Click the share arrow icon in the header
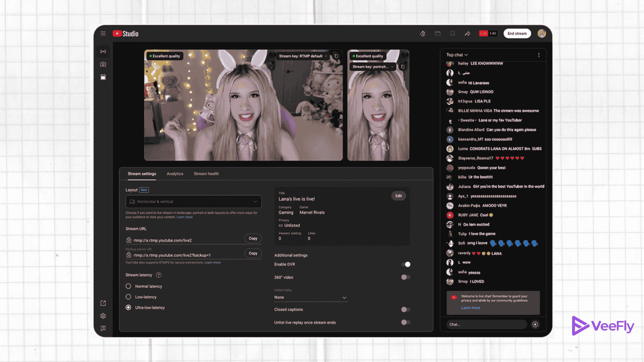The height and width of the screenshot is (362, 644). click(x=467, y=33)
